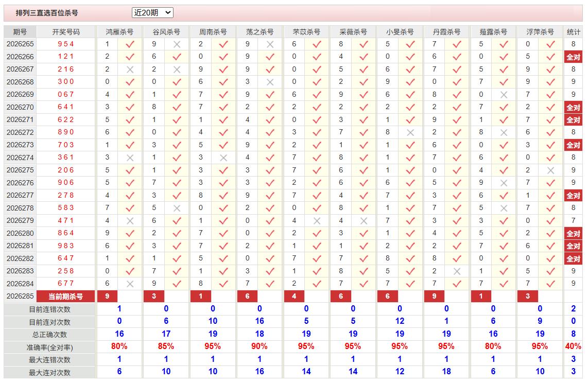Viewport: 588px width, 383px height.
Task: Click the 统计 column header
Action: pyautogui.click(x=574, y=32)
